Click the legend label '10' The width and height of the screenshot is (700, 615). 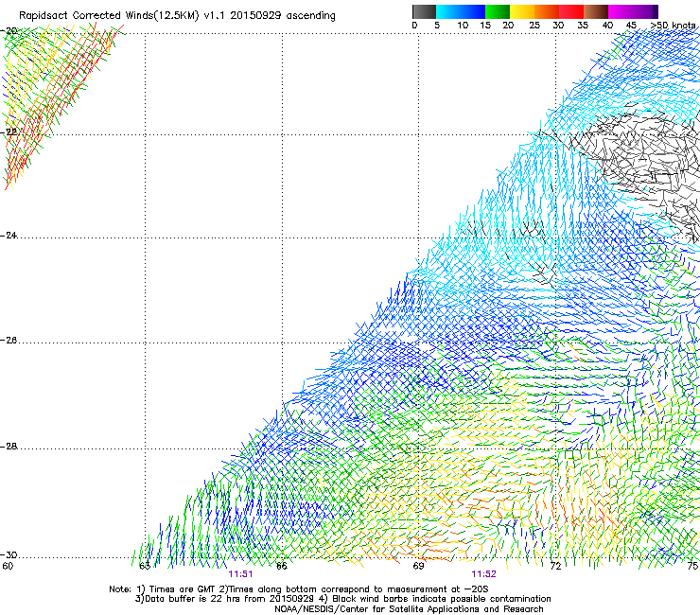point(463,26)
